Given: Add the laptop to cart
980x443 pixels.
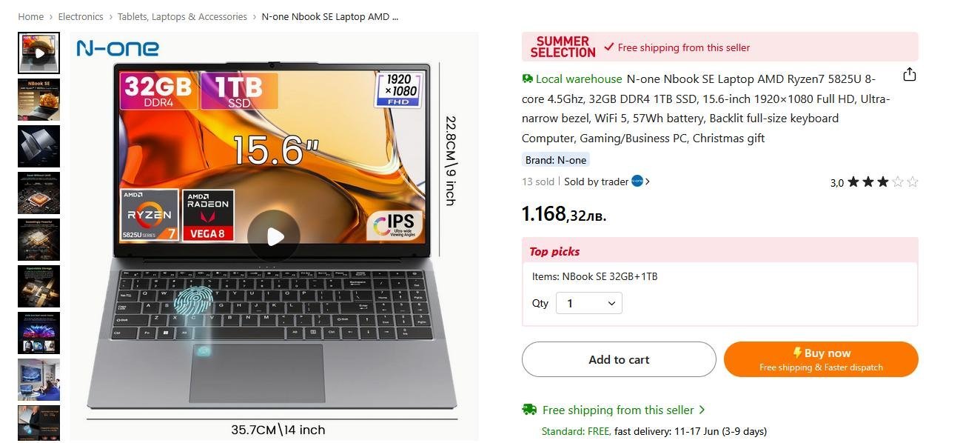Looking at the screenshot, I should [619, 359].
